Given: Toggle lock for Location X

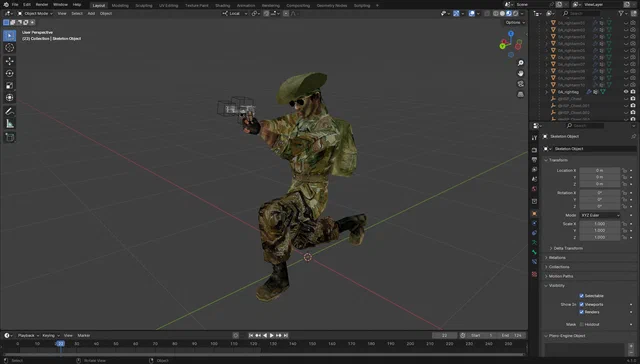Looking at the screenshot, I should click(624, 170).
